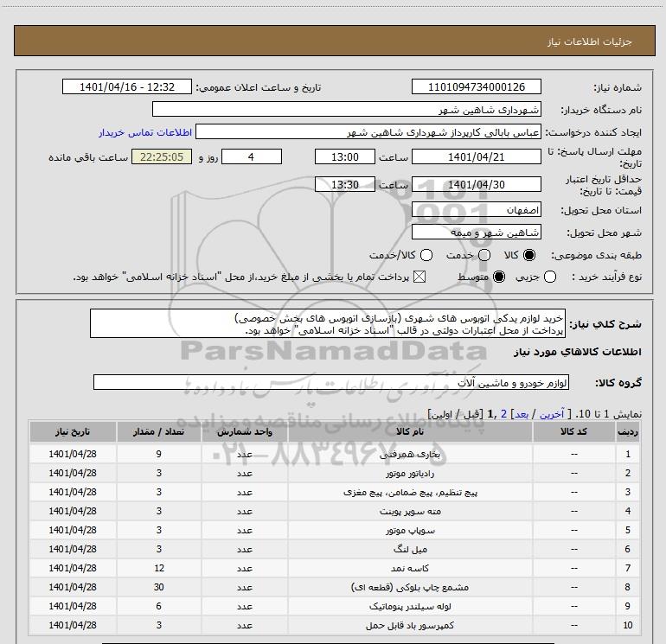Click the تعداد / مقدار column header
The height and width of the screenshot is (644, 666).
pyautogui.click(x=158, y=431)
